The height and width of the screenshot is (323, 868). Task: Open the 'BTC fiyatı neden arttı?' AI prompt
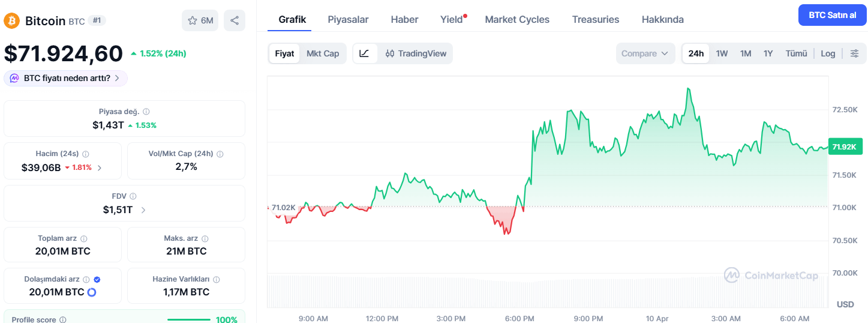[65, 78]
